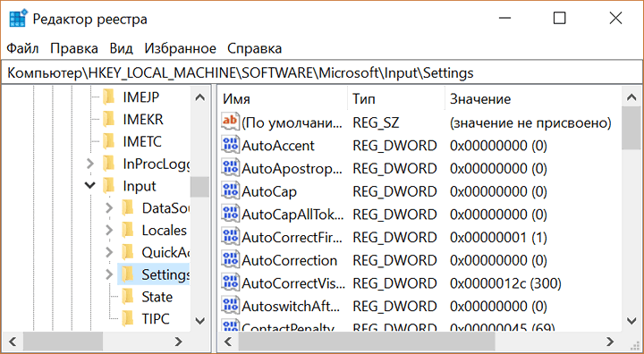644x354 pixels.
Task: Open the Файл menu
Action: (22, 48)
